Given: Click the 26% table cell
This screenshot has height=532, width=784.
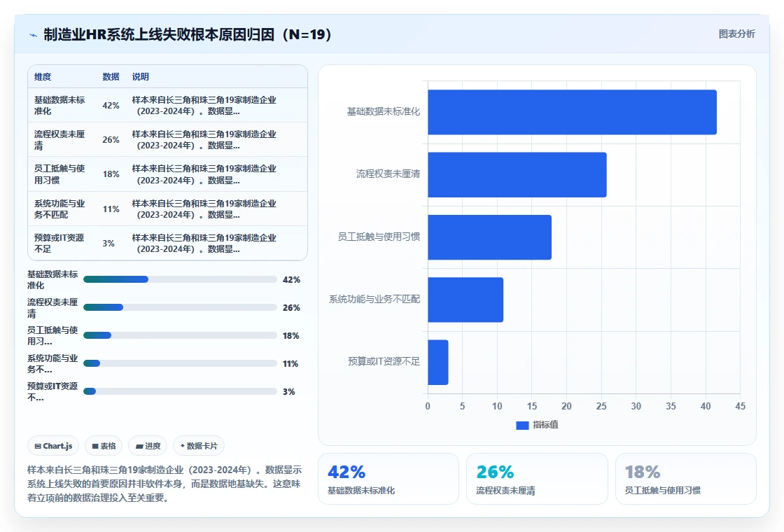Looking at the screenshot, I should point(111,140).
